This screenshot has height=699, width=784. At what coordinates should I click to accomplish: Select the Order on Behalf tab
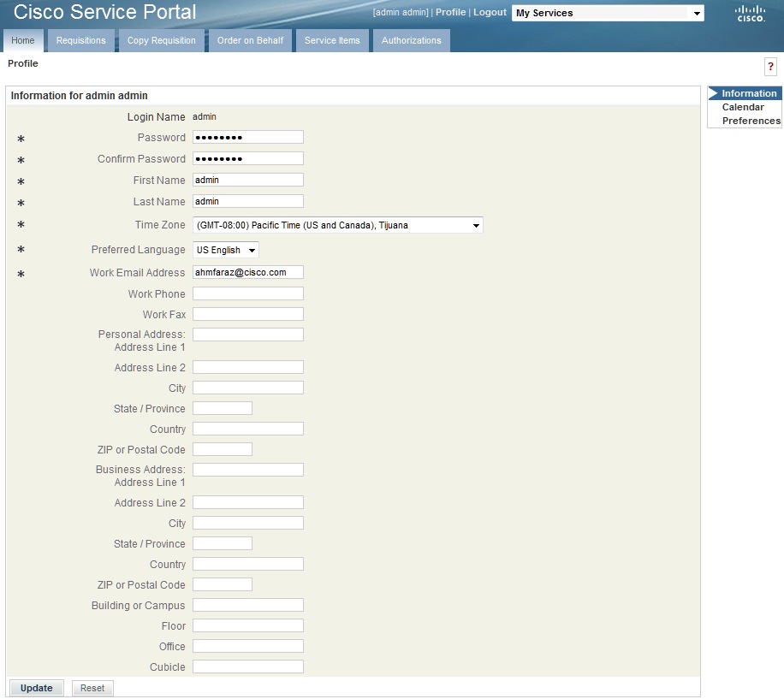click(x=250, y=40)
